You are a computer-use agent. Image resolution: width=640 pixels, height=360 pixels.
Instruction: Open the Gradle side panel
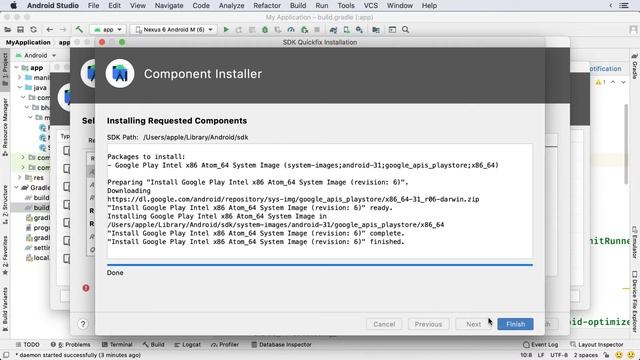[x=635, y=66]
